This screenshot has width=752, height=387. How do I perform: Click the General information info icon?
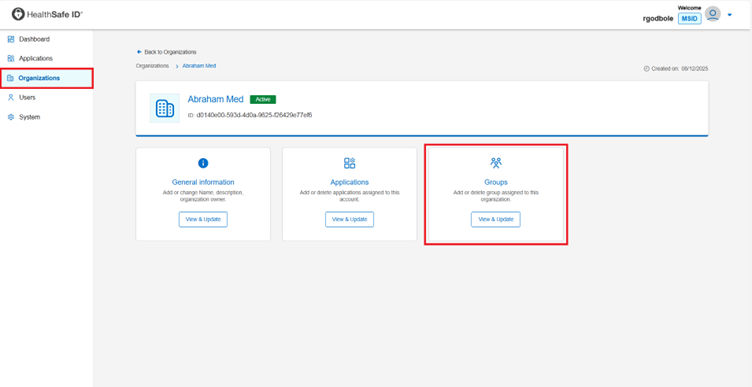(203, 163)
